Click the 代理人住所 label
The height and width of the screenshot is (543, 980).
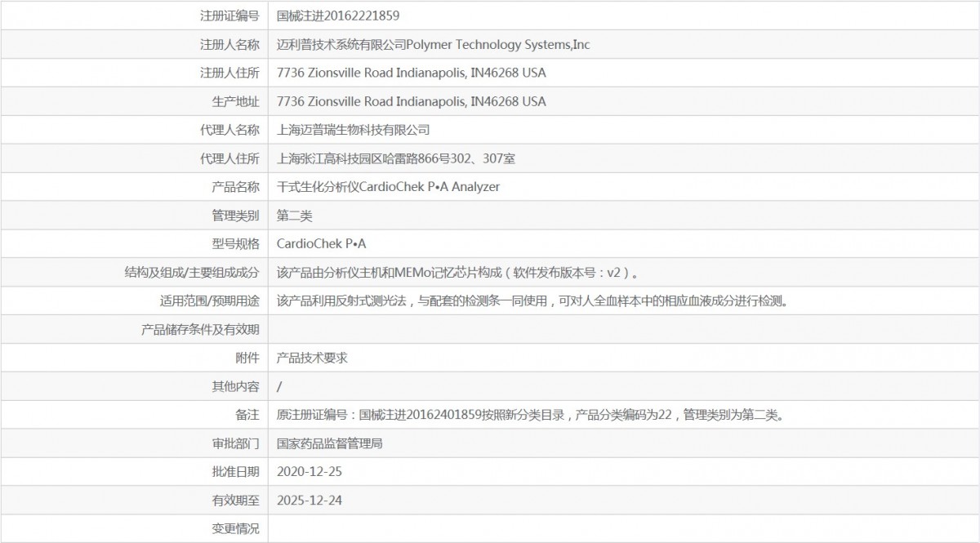click(229, 158)
